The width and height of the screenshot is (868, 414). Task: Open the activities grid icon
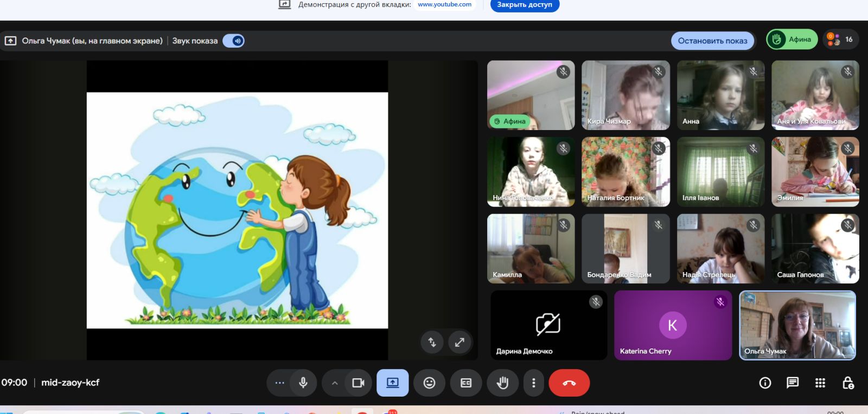point(820,383)
